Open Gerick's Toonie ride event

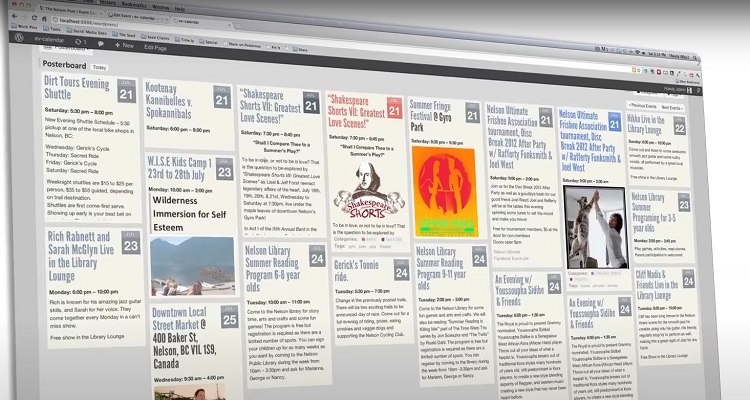356,270
